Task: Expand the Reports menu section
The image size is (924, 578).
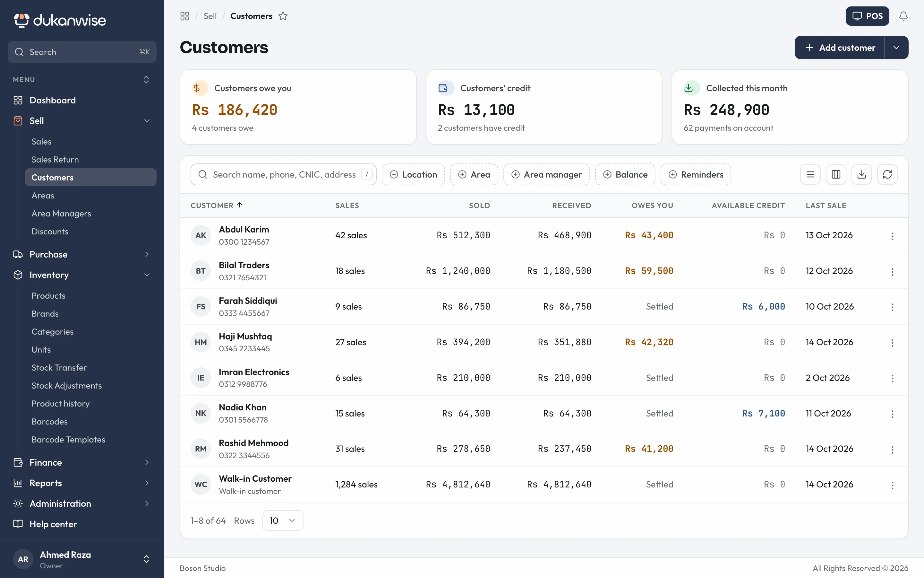Action: tap(82, 483)
